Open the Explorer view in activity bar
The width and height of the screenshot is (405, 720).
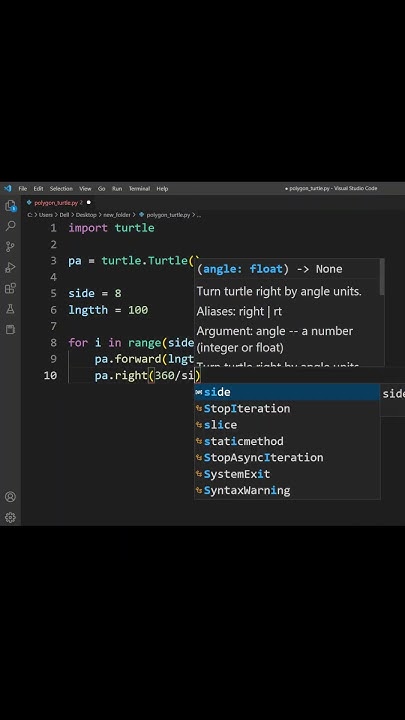click(10, 206)
